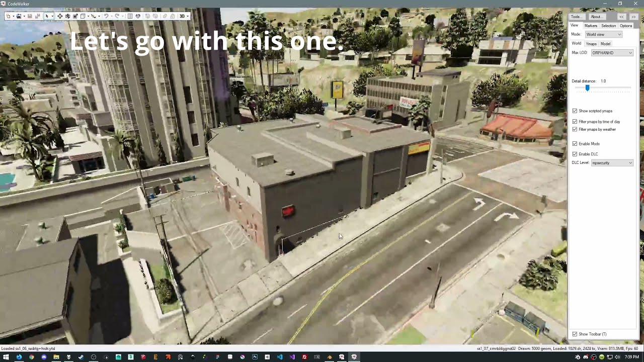Open Steam from the taskbar

click(x=81, y=357)
